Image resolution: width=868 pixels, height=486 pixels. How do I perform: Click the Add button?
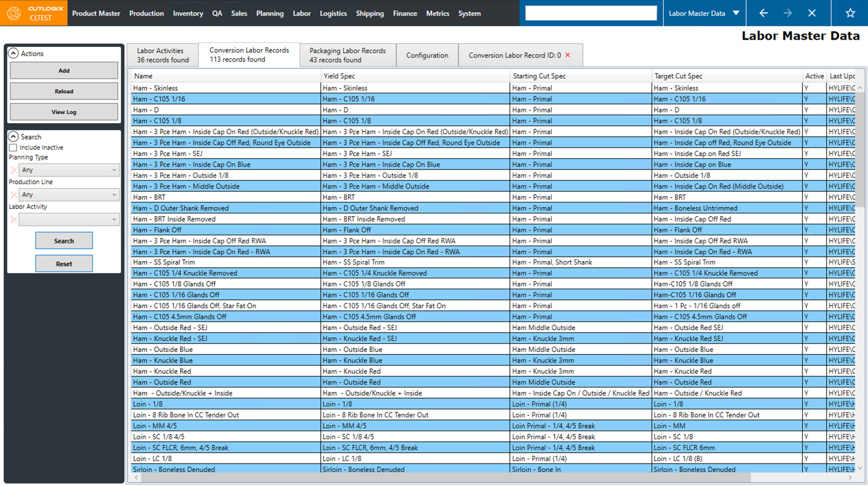tap(63, 70)
